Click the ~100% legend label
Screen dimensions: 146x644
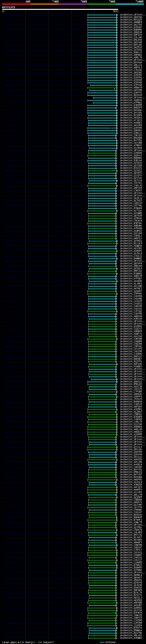[x=140, y=2]
